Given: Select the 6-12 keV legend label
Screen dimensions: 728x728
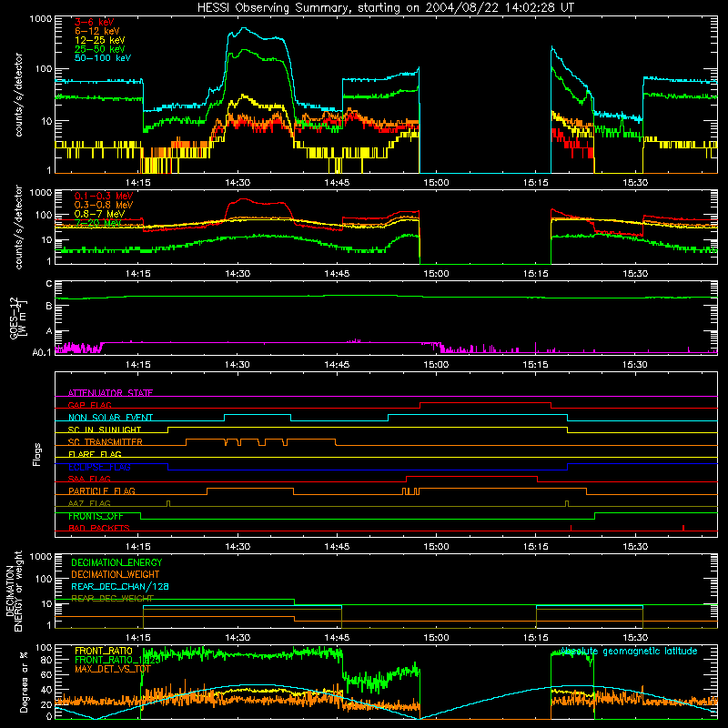Looking at the screenshot, I should (x=97, y=31).
